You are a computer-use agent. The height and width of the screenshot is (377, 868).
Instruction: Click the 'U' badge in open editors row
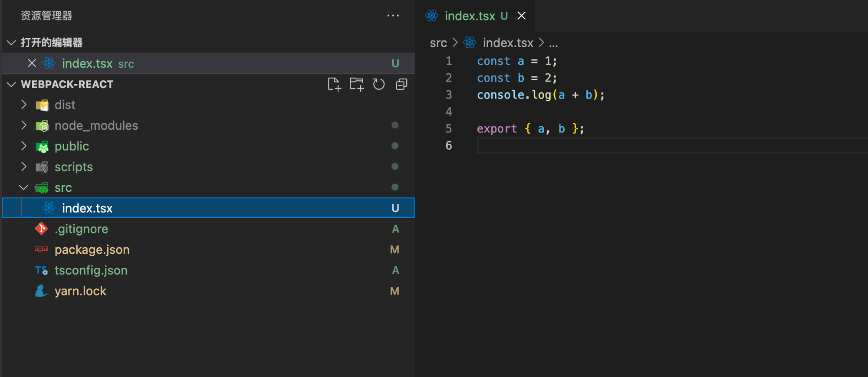coord(395,63)
